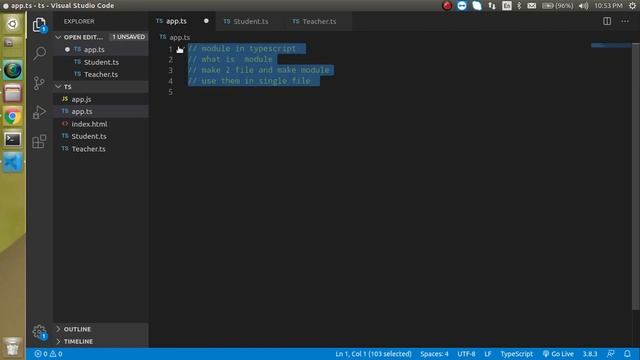Open app.ts in the TS folder

101,111
